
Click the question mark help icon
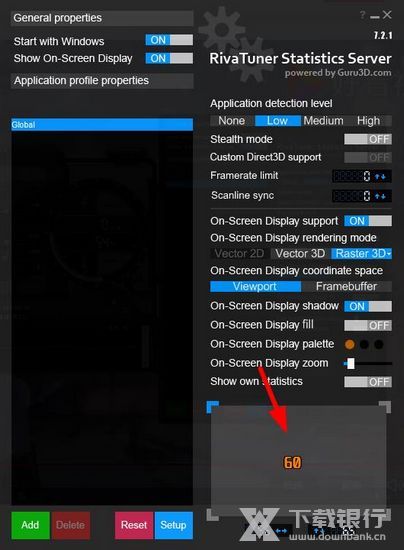pyautogui.click(x=363, y=15)
